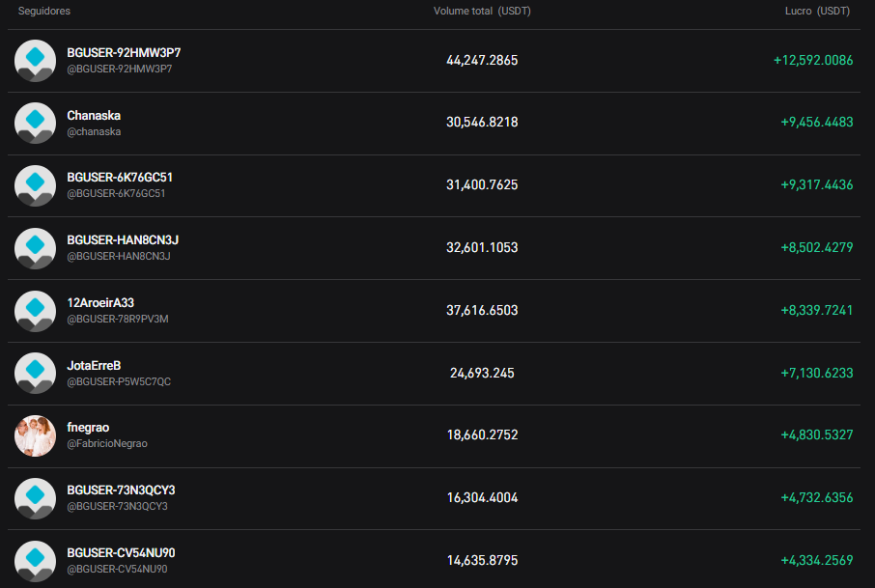Click profit value +4,334.2569
875x588 pixels.
click(x=816, y=560)
